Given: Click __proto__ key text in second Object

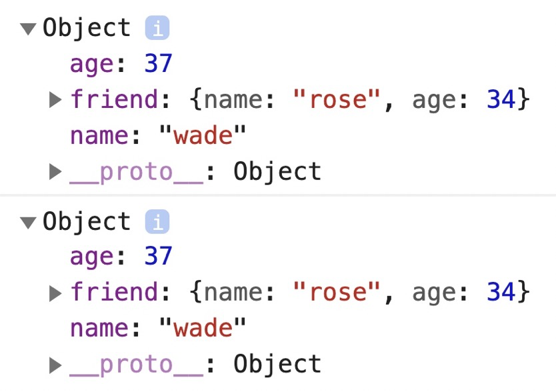Looking at the screenshot, I should tap(137, 366).
